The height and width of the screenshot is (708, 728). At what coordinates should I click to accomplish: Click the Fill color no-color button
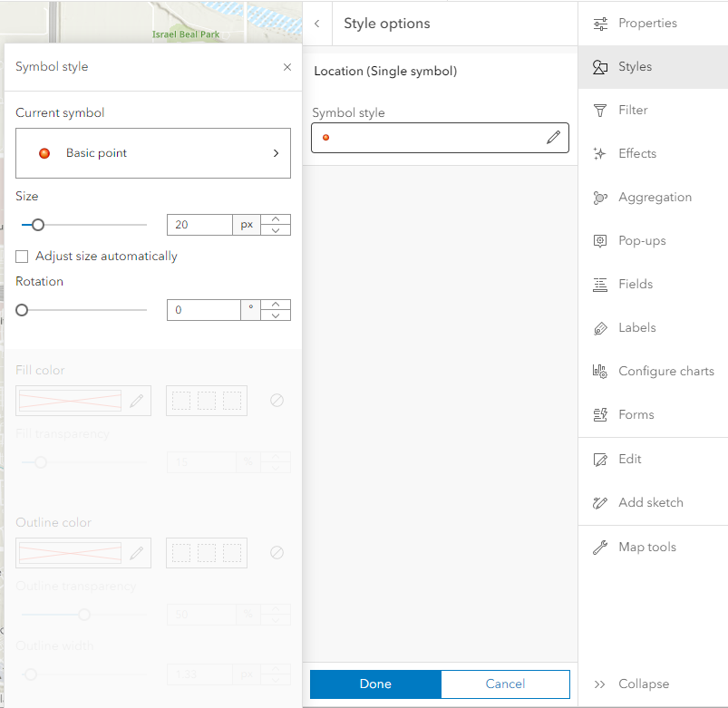point(277,400)
